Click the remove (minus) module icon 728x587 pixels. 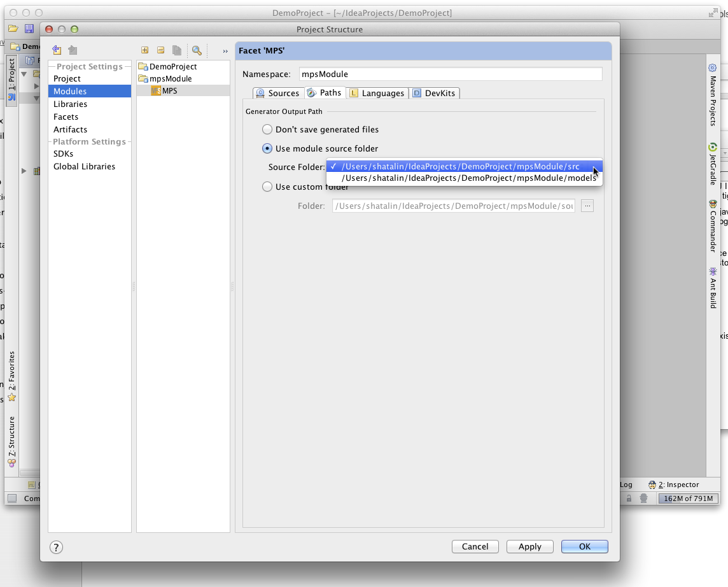[160, 50]
